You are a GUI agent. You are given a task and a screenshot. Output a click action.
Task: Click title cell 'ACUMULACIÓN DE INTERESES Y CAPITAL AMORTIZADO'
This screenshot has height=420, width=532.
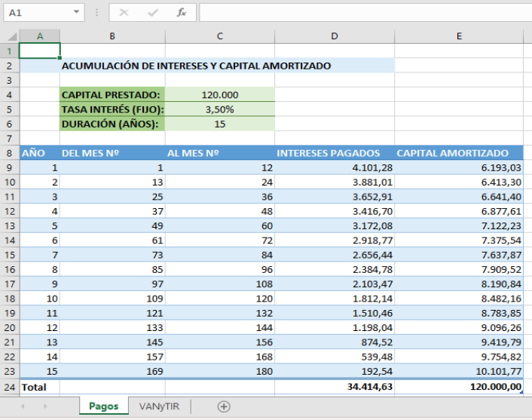[x=196, y=66]
